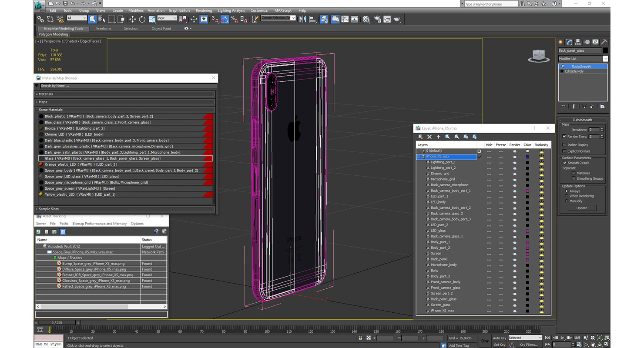Choose the Select and Move tool
The image size is (644, 348).
132,19
